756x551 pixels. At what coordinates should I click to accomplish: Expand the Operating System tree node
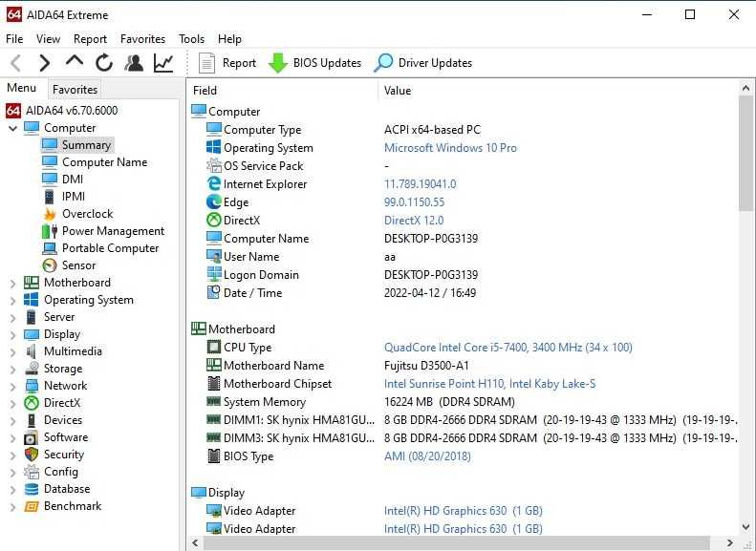(x=13, y=301)
